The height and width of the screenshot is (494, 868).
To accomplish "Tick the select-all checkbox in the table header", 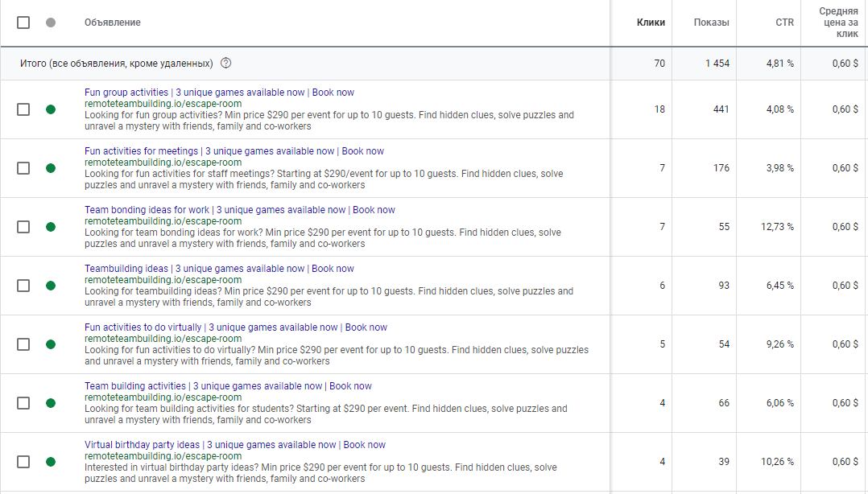I will pyautogui.click(x=23, y=23).
